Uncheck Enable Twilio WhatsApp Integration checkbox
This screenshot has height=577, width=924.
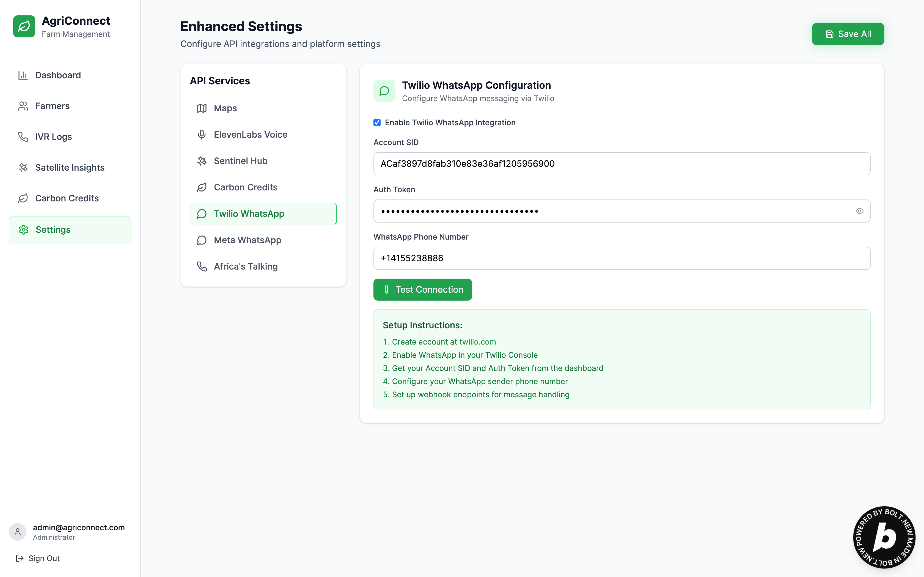pos(377,123)
